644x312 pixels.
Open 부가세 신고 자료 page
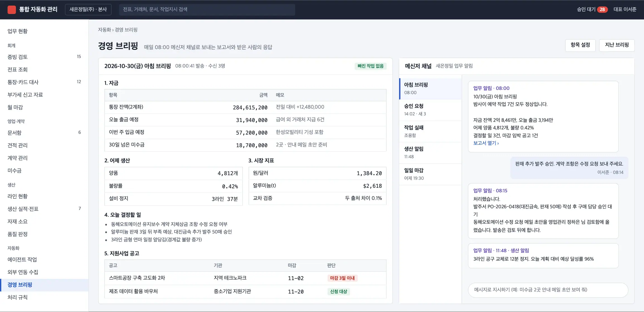point(44,95)
